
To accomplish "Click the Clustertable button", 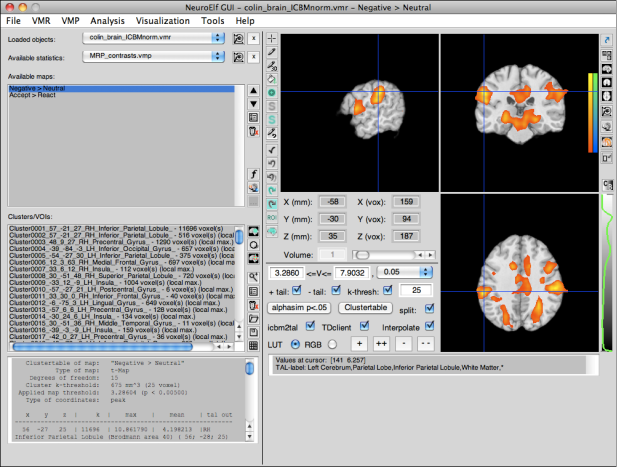I will [x=365, y=308].
